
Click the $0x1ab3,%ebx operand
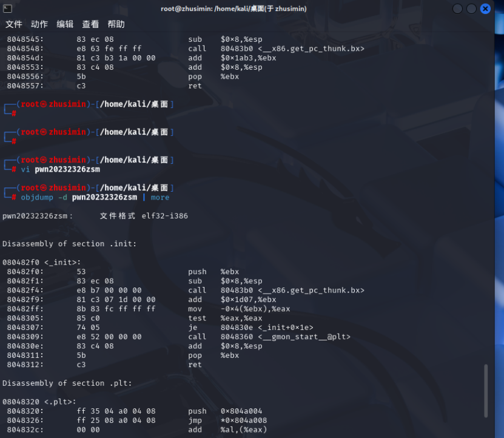tap(248, 58)
